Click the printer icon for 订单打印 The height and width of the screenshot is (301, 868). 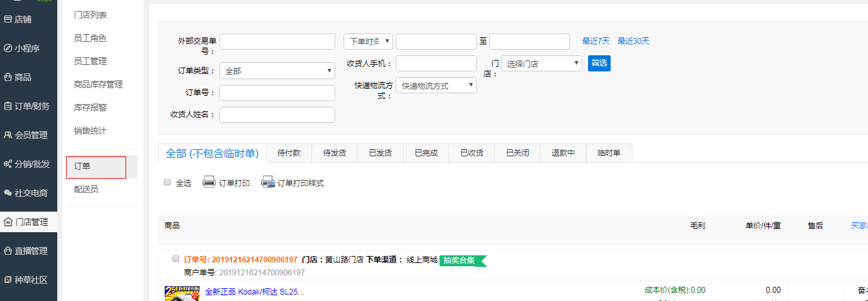[209, 183]
